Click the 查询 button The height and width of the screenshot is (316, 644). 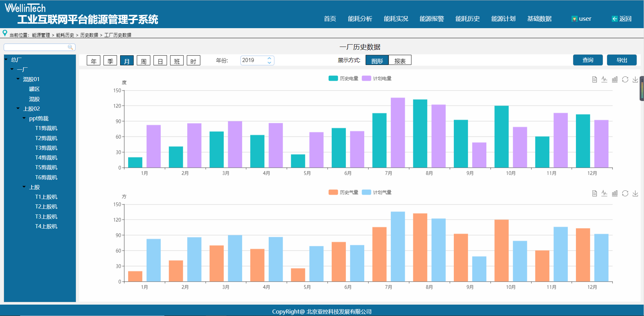588,60
